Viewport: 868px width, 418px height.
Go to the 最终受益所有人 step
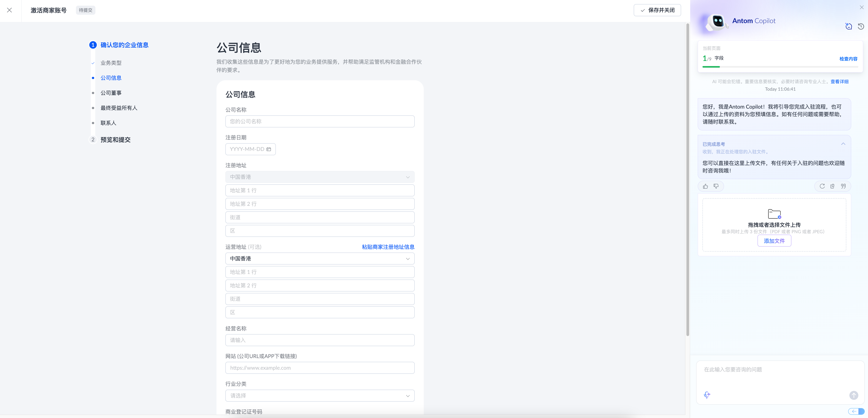coord(119,108)
